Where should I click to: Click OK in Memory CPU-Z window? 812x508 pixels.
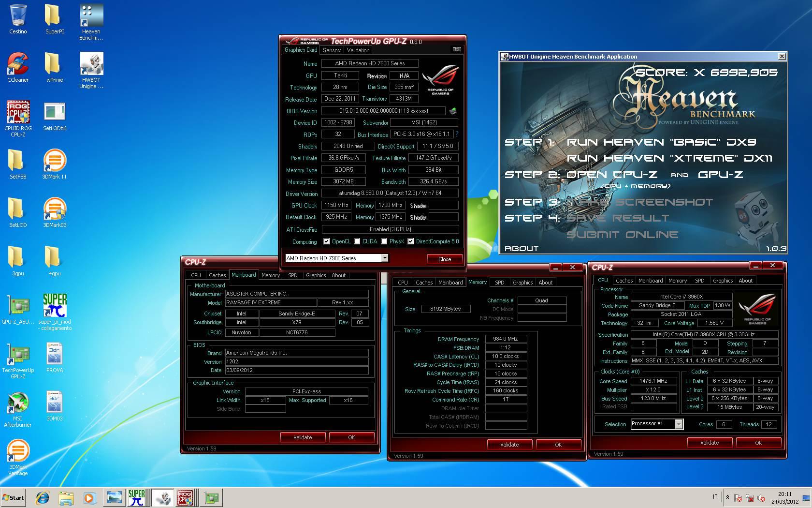[558, 445]
